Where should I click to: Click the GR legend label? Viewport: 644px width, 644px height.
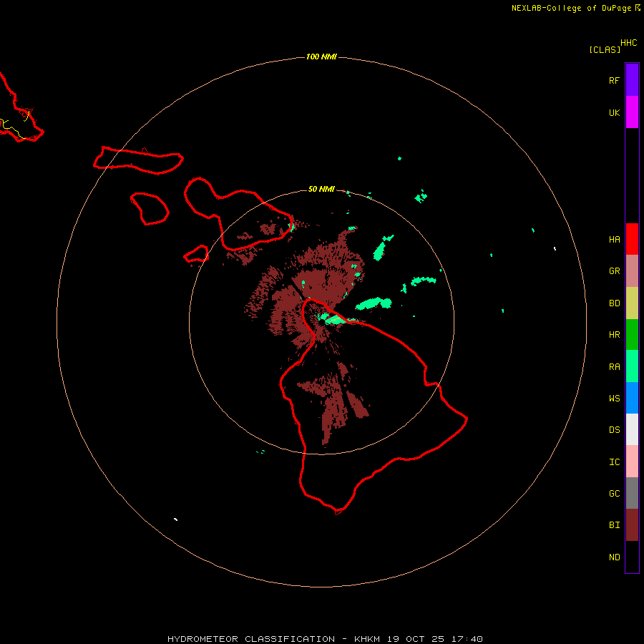[614, 271]
